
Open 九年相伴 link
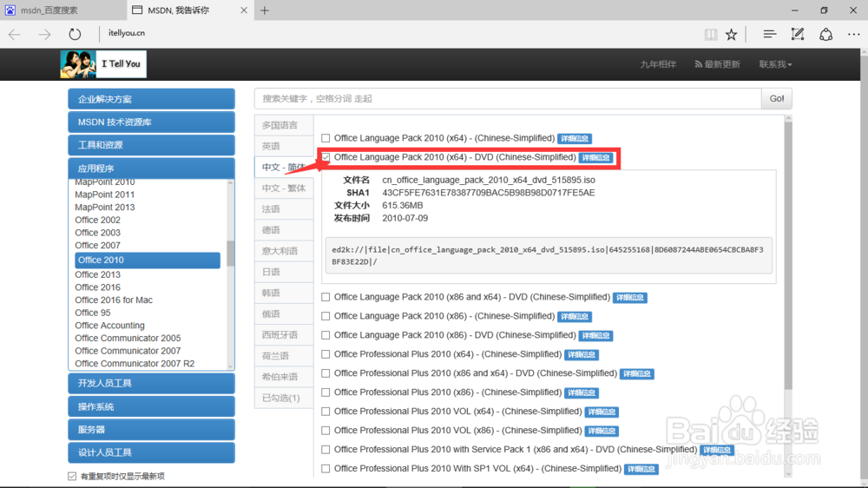coord(658,64)
